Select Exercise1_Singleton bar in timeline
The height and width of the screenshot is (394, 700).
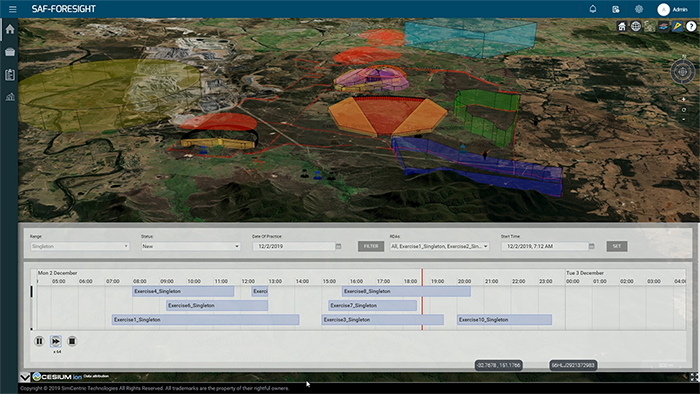tap(205, 319)
